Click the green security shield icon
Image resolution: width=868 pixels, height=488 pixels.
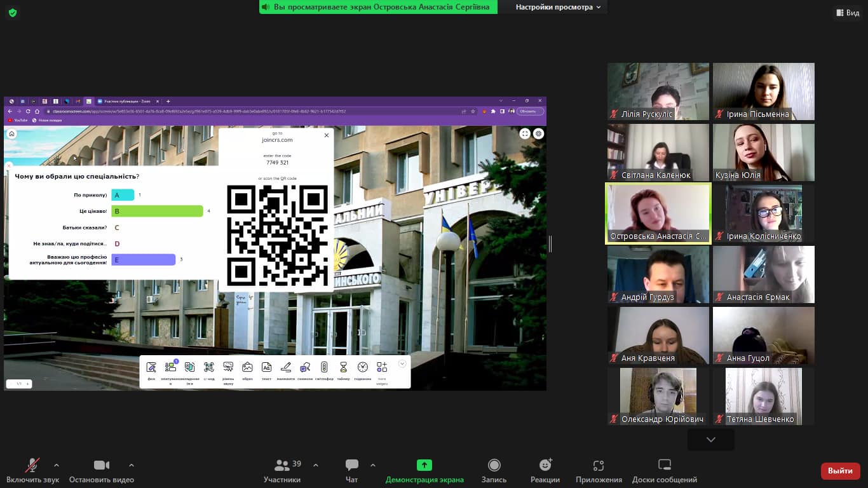coord(13,13)
